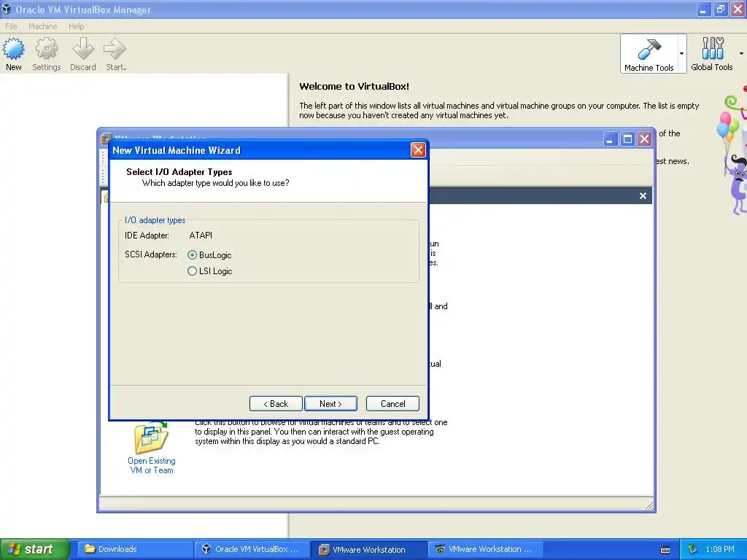Maximize the VMware Workstation window
The image size is (747, 560).
[x=627, y=139]
